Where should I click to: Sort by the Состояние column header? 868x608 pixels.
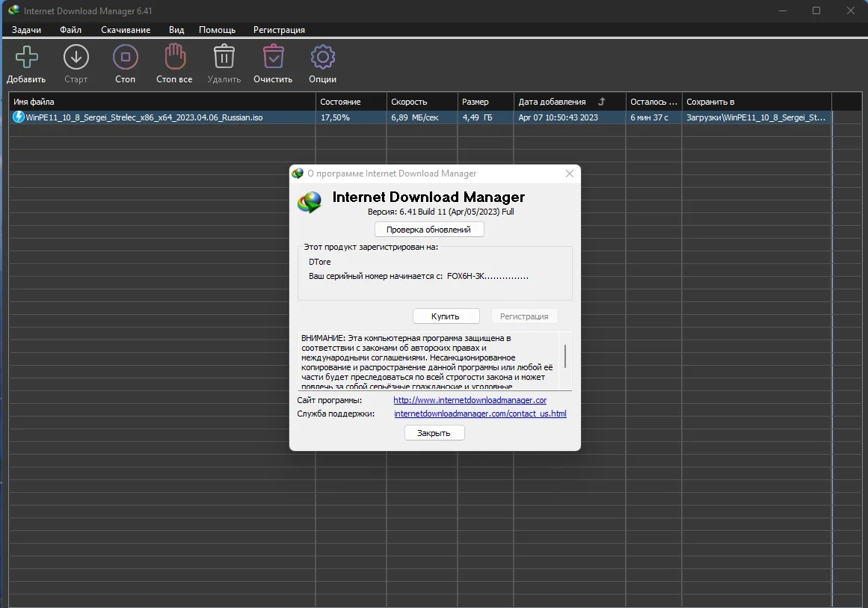point(351,102)
